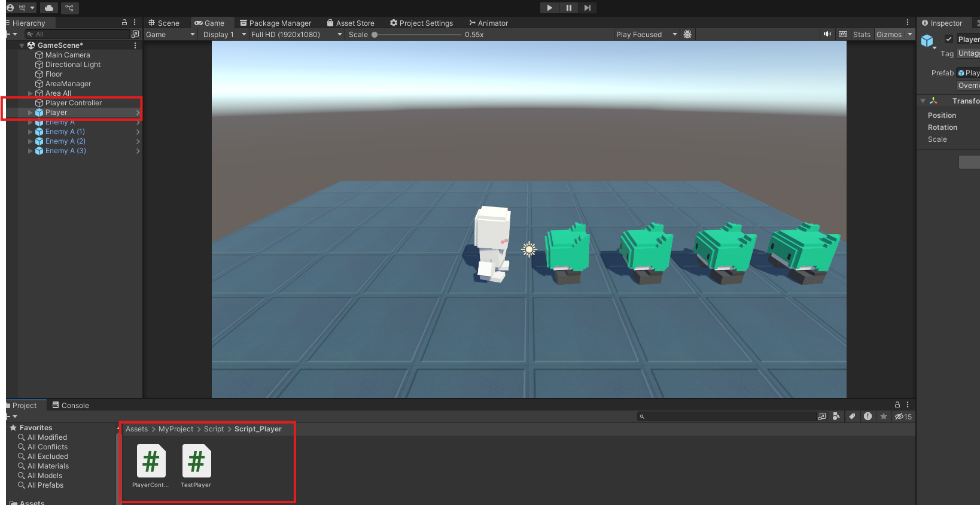Search by type filter in Project
This screenshot has width=980, height=505.
pyautogui.click(x=836, y=416)
